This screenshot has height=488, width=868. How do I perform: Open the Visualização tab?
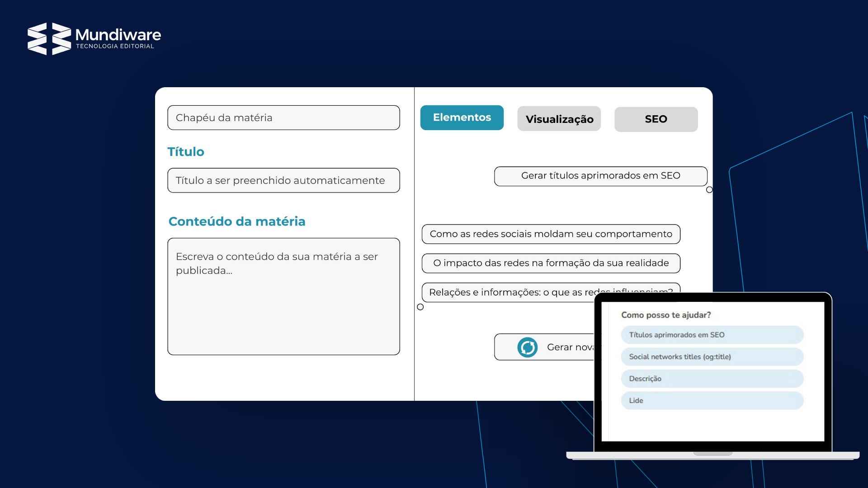pyautogui.click(x=559, y=119)
